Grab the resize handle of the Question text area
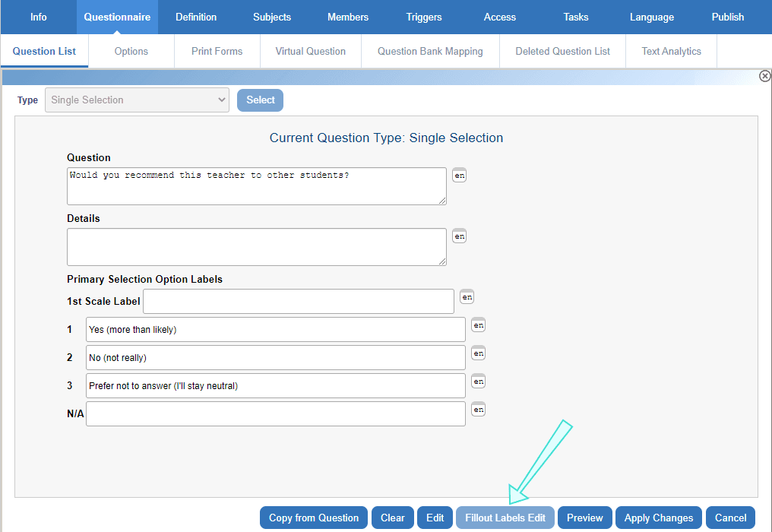 (442, 201)
